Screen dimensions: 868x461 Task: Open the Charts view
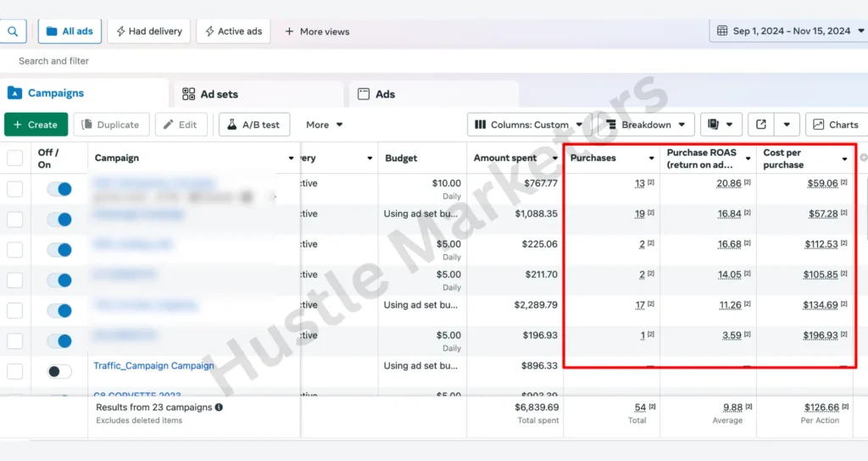coord(836,125)
